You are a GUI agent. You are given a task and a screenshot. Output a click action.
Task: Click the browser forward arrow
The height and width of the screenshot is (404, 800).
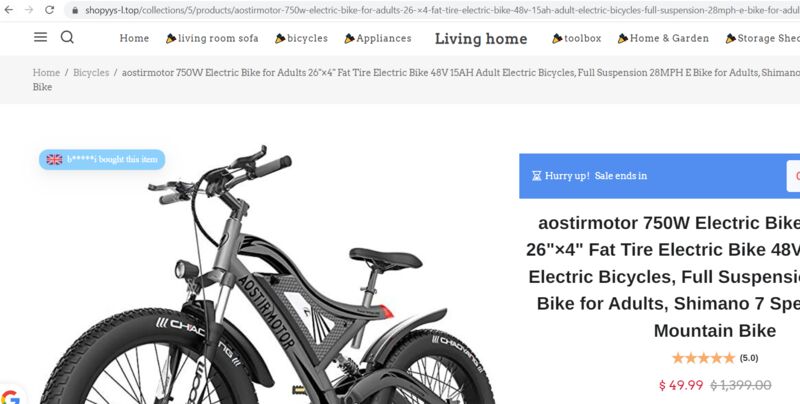click(29, 10)
